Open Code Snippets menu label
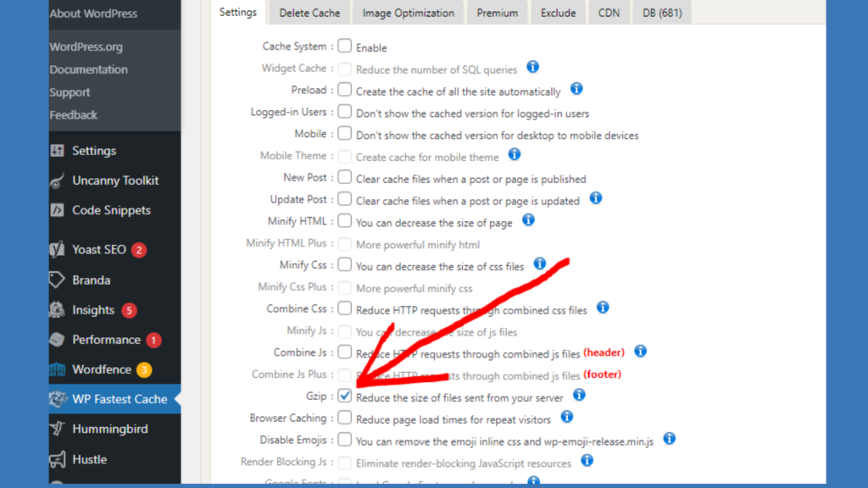The width and height of the screenshot is (868, 488). pos(111,210)
